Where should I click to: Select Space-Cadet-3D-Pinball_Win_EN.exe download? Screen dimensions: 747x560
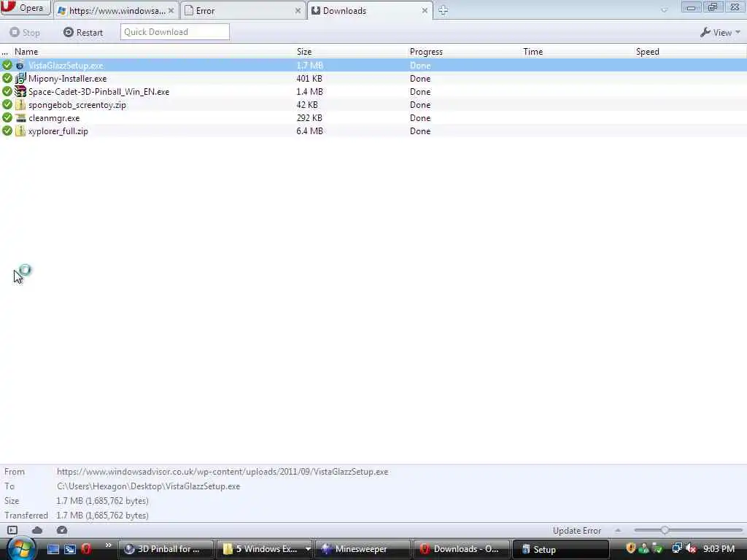coord(373,91)
